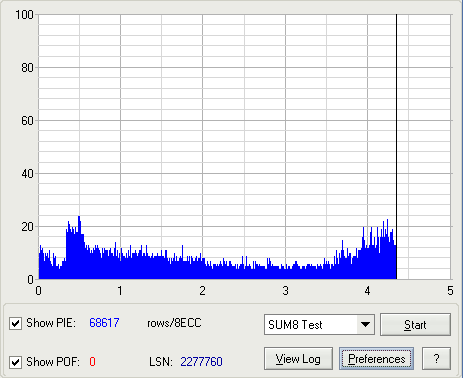Click the black vertical end marker line
The height and width of the screenshot is (378, 463).
coord(396,147)
